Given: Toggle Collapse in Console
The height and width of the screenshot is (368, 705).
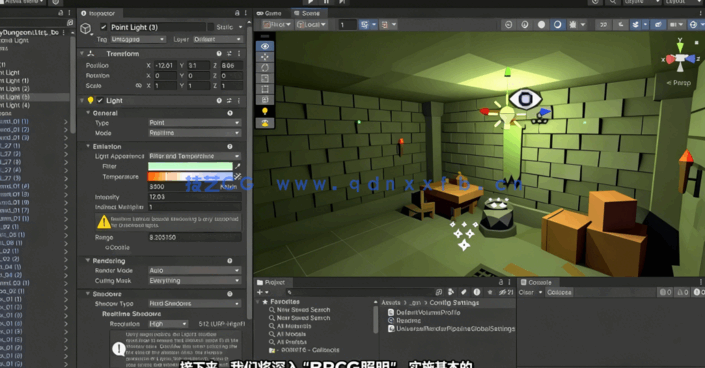Looking at the screenshot, I should coord(559,292).
